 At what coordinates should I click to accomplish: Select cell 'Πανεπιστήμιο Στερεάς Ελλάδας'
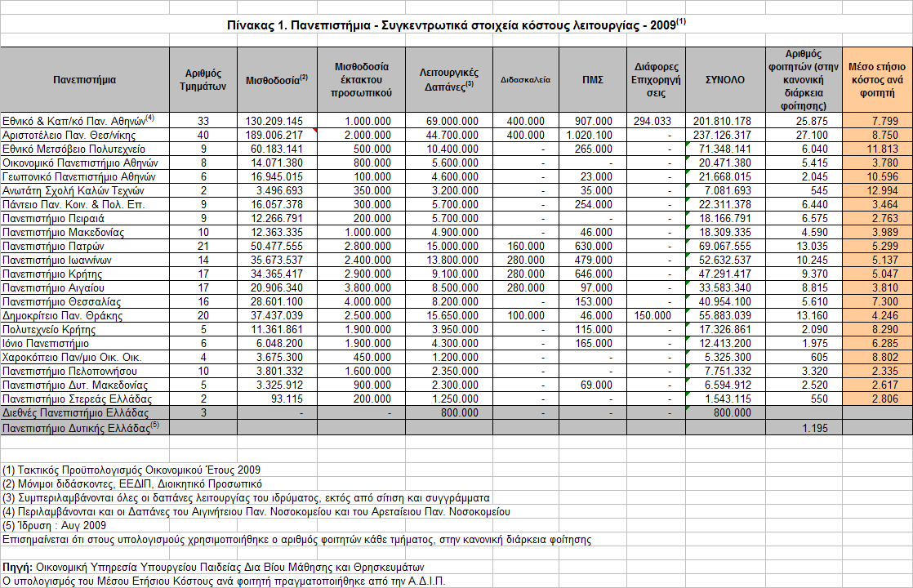[84, 399]
